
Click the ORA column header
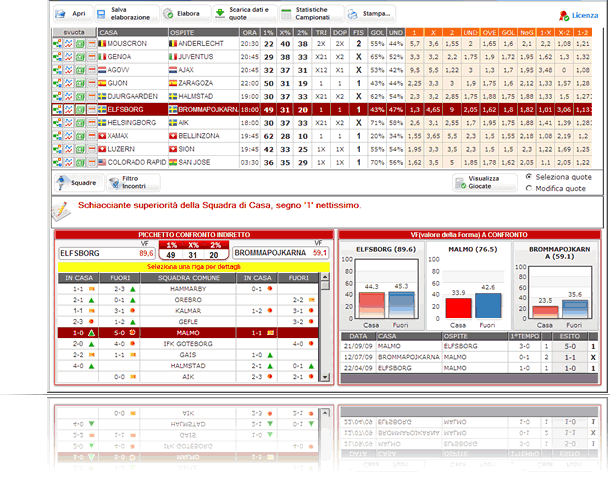(x=249, y=32)
